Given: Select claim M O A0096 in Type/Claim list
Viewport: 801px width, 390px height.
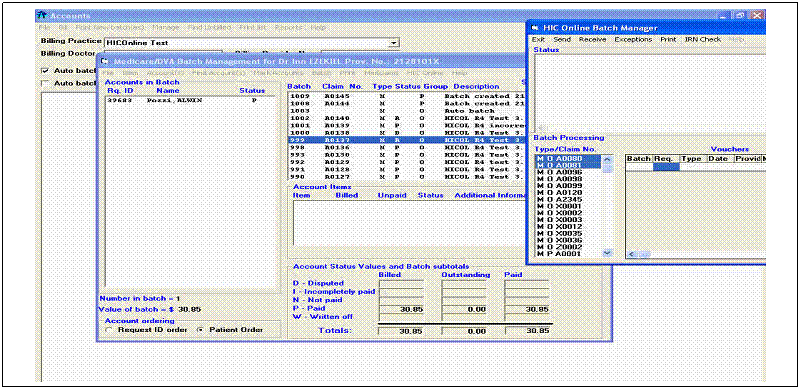Looking at the screenshot, I should coord(569,172).
